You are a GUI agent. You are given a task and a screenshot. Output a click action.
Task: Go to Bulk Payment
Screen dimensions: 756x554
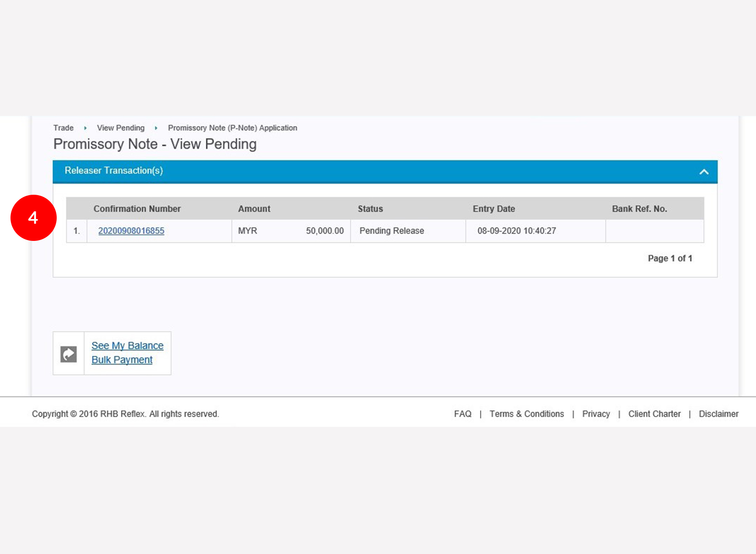click(x=122, y=360)
